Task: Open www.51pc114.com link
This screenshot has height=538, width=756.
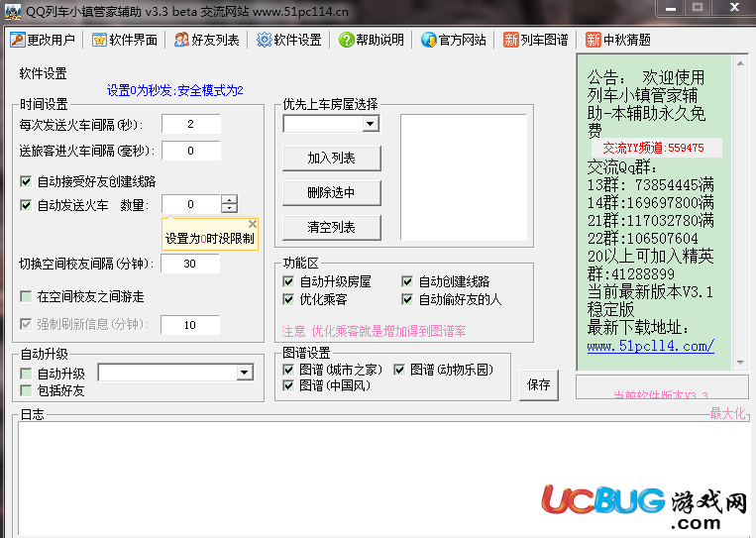Action: point(650,346)
